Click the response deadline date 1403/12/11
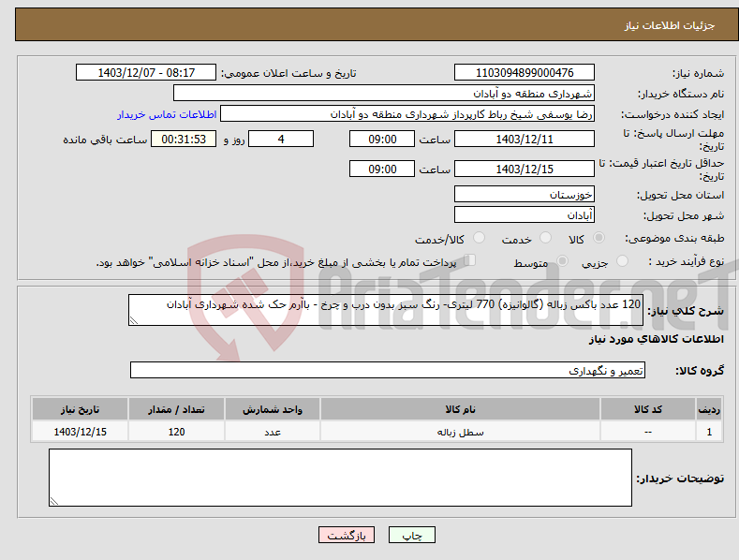 [x=525, y=139]
